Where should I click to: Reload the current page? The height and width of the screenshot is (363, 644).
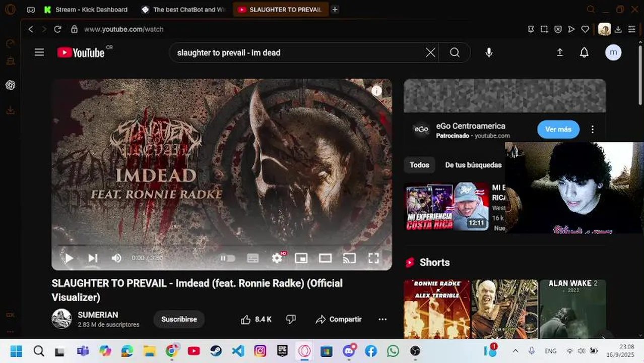(x=57, y=29)
